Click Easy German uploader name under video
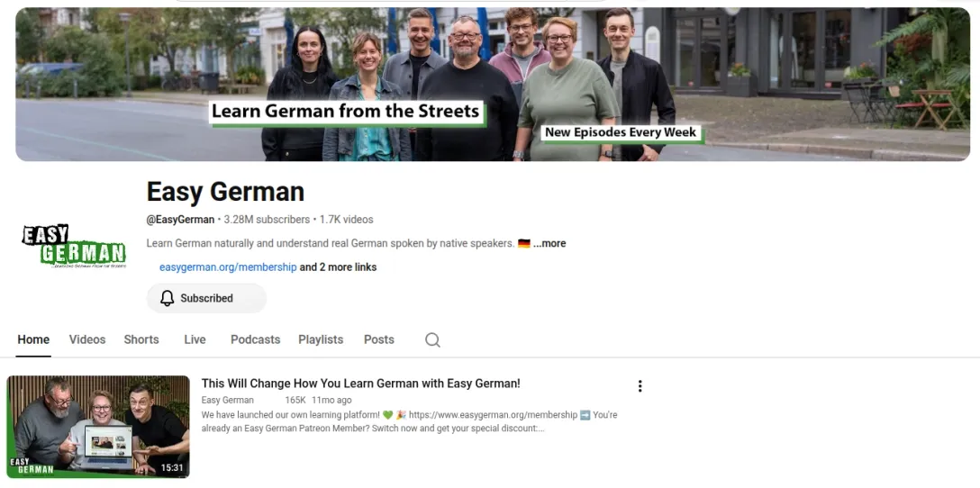The height and width of the screenshot is (488, 980). pyautogui.click(x=228, y=400)
